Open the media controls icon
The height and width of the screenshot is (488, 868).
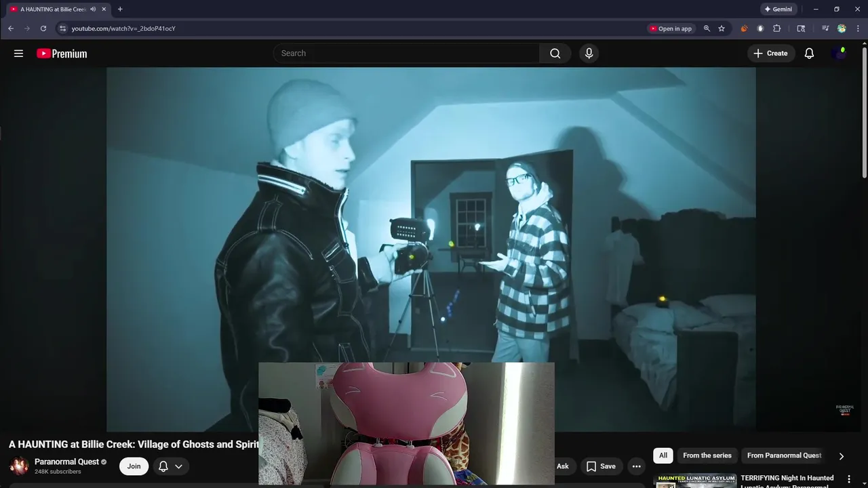(825, 28)
